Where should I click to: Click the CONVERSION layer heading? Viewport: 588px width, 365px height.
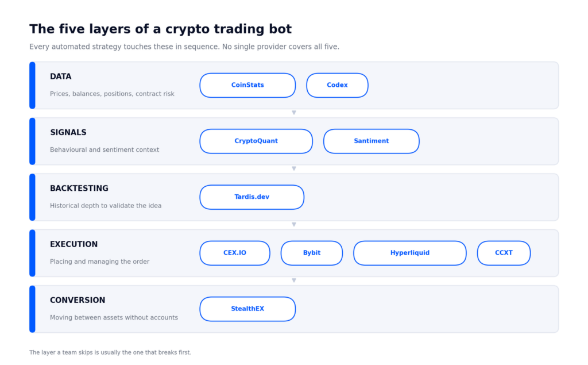click(x=78, y=301)
